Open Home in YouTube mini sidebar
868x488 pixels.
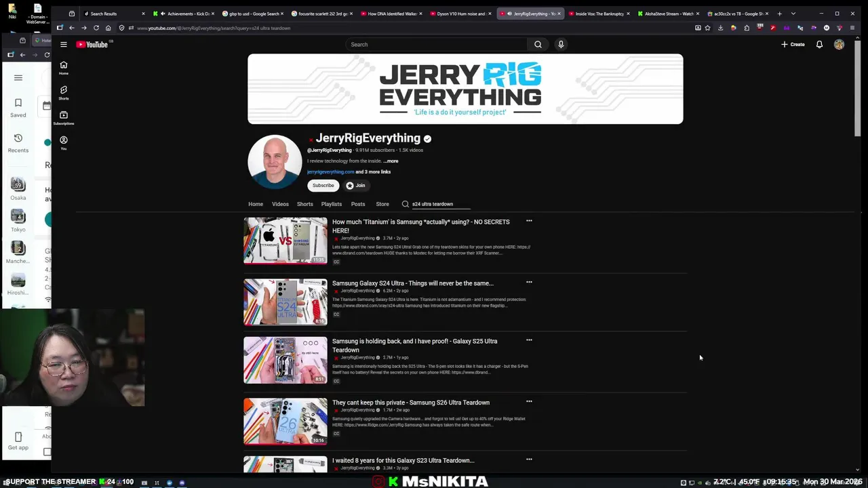tap(64, 68)
